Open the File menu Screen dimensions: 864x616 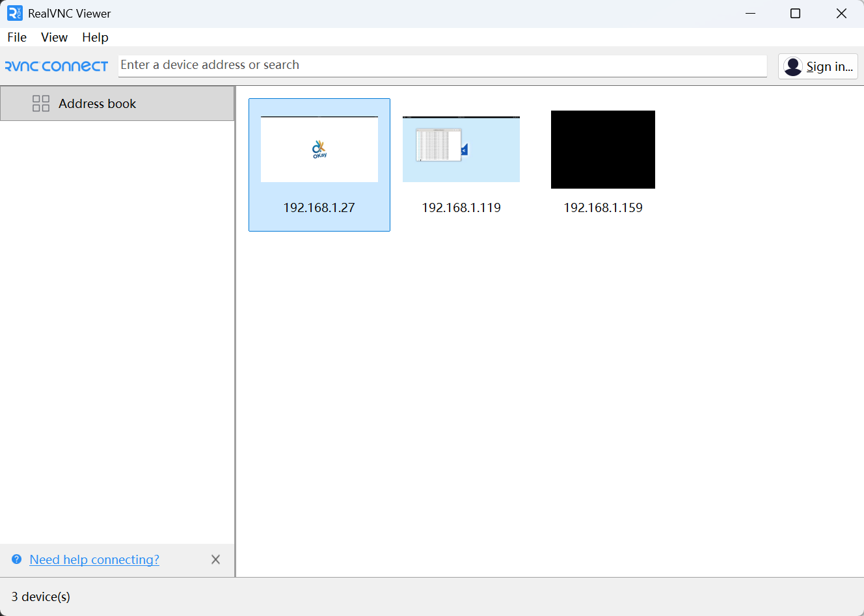[x=17, y=37]
